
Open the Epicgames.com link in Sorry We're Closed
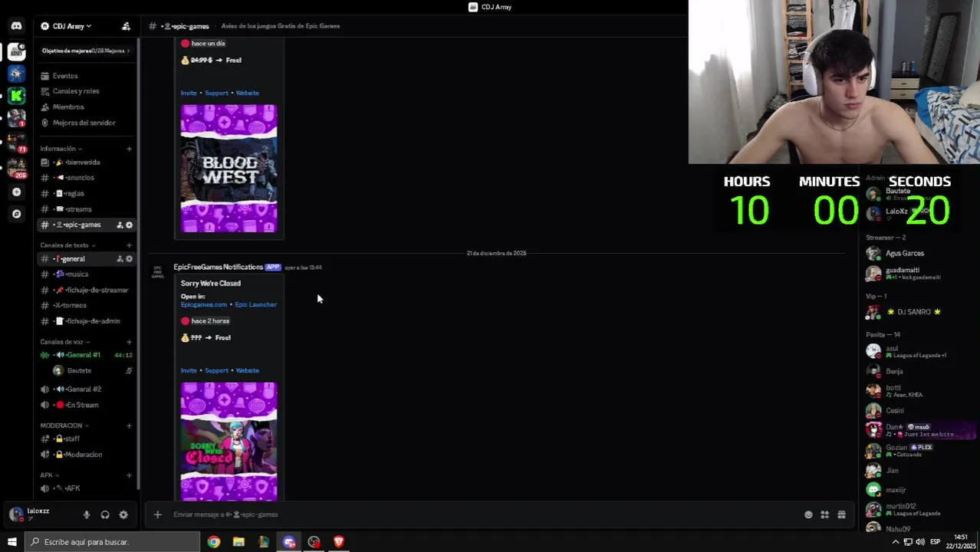pos(204,304)
